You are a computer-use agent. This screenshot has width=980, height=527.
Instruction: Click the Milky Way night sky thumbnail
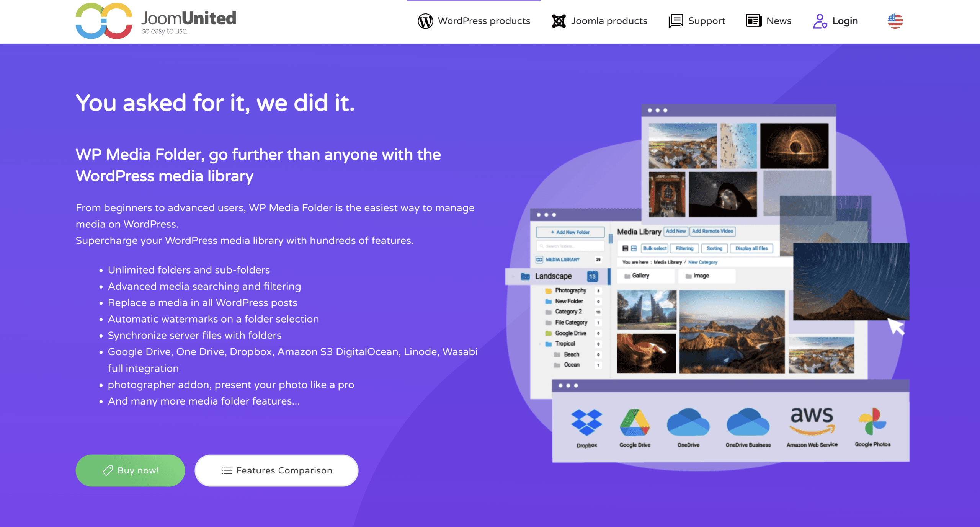tap(722, 194)
